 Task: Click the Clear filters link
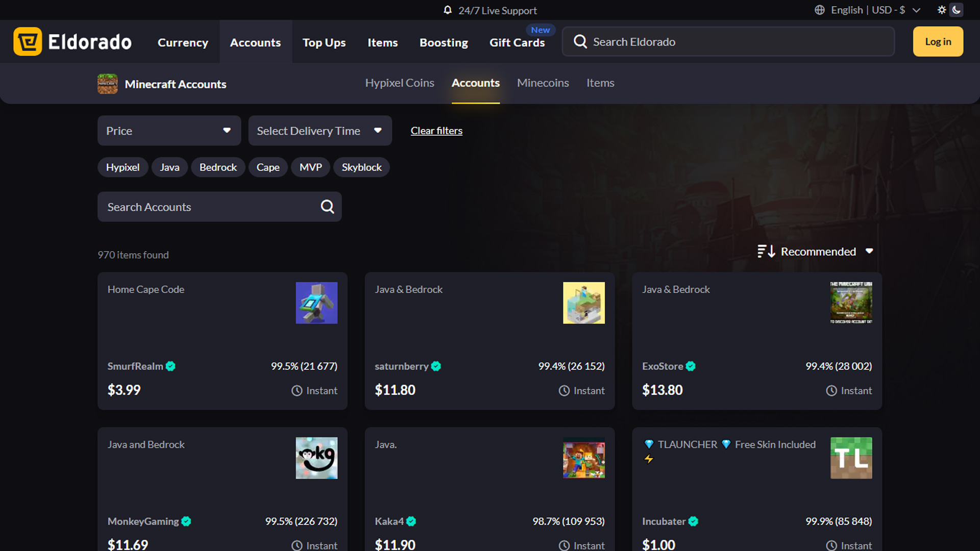click(436, 131)
